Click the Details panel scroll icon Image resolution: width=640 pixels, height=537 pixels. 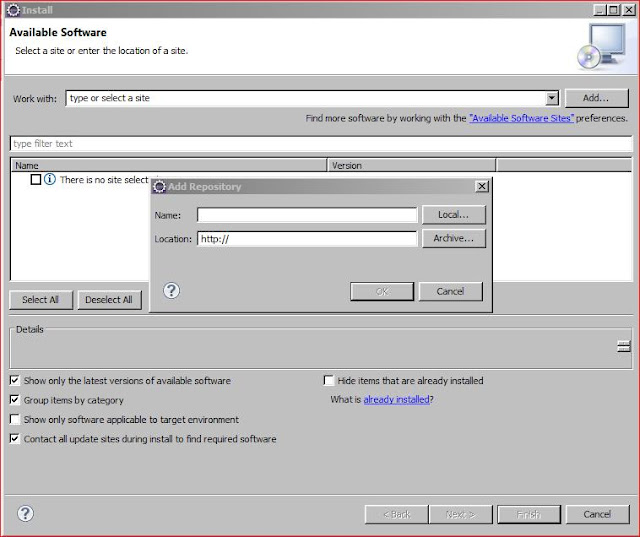pos(623,346)
